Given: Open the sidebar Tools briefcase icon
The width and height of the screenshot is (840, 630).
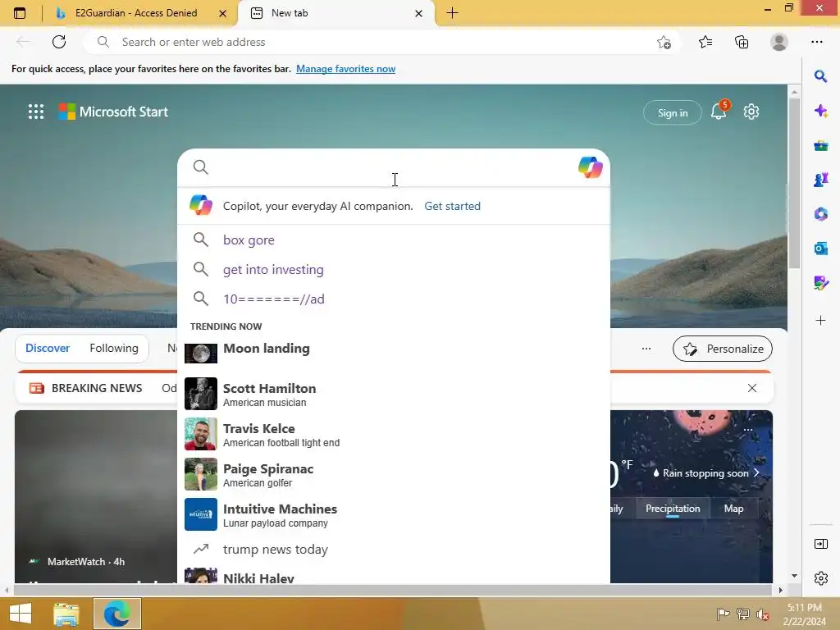Looking at the screenshot, I should (820, 146).
